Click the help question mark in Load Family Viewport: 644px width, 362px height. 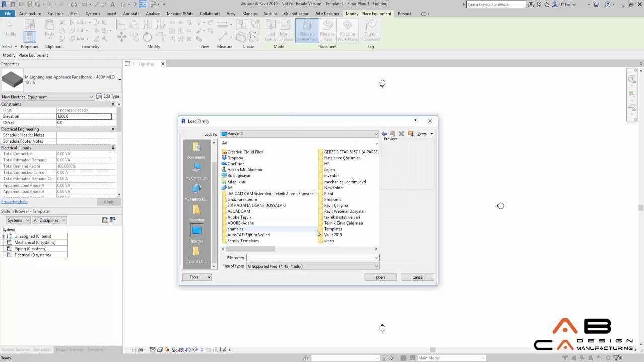click(415, 121)
